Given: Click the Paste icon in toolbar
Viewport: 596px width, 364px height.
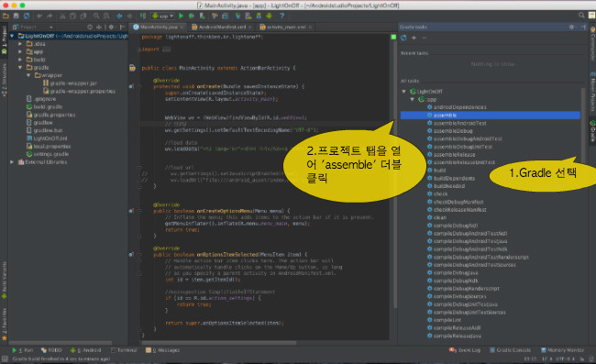Looking at the screenshot, I should click(x=83, y=16).
